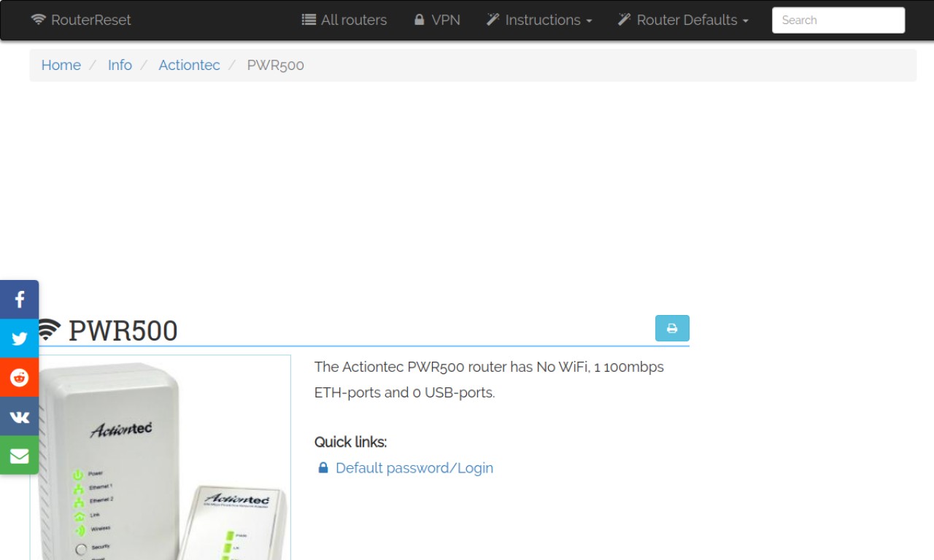Open the VPN menu item
Image resolution: width=934 pixels, height=560 pixels.
tap(437, 20)
